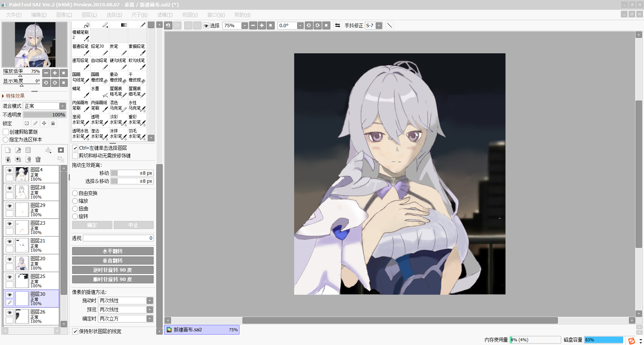Choose the 国画橡皮擦 eraser
Viewport: 644px width, 345px height.
coord(100,78)
